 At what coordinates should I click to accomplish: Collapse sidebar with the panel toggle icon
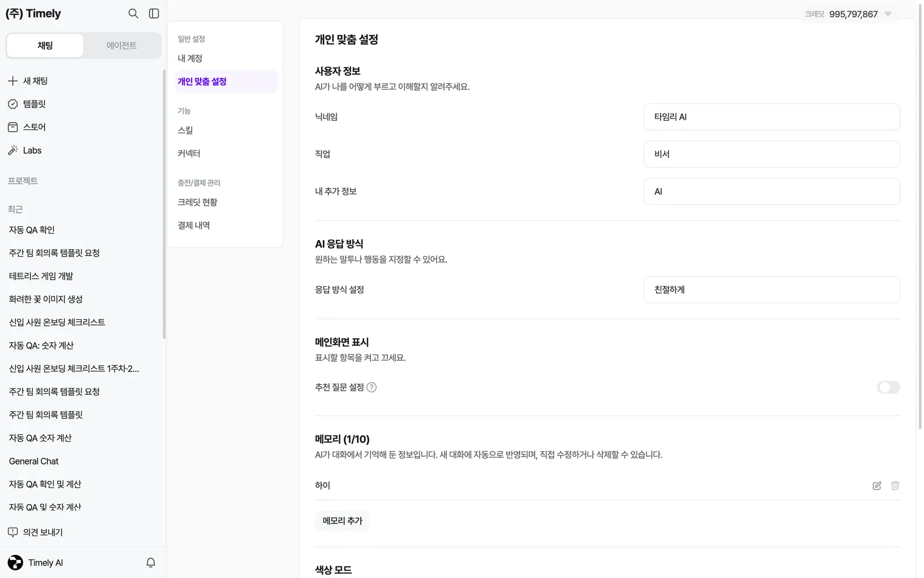coord(154,13)
